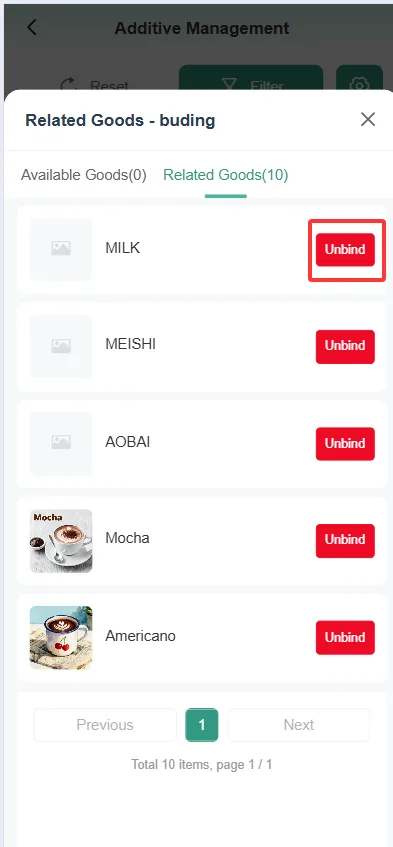Select the Related Goods tab
The image size is (393, 847).
pos(226,175)
